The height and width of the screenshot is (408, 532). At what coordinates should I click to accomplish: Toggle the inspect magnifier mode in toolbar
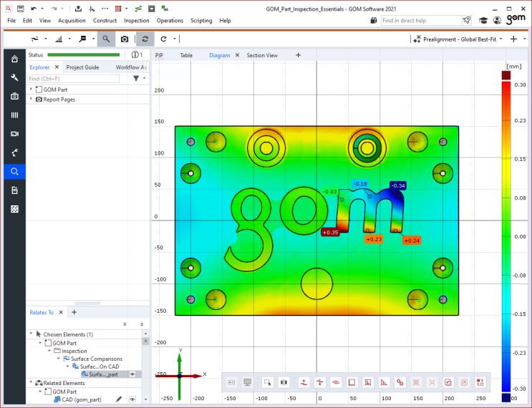(x=106, y=39)
